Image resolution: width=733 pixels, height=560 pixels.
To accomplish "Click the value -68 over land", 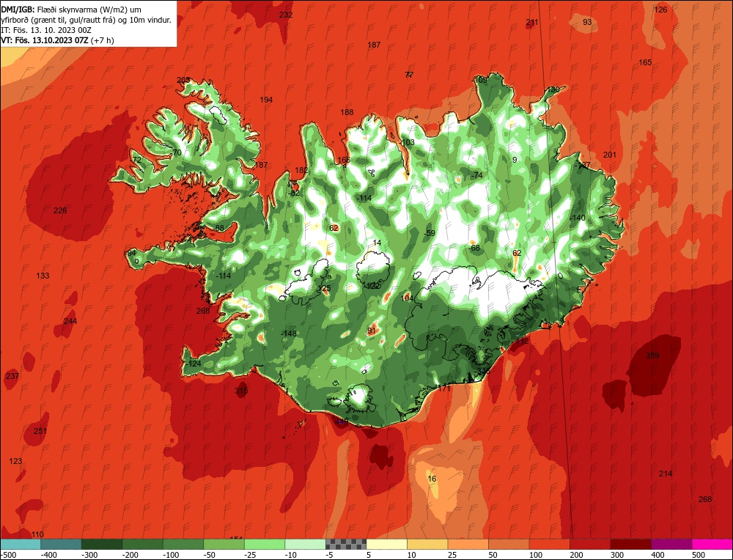I will coord(474,248).
